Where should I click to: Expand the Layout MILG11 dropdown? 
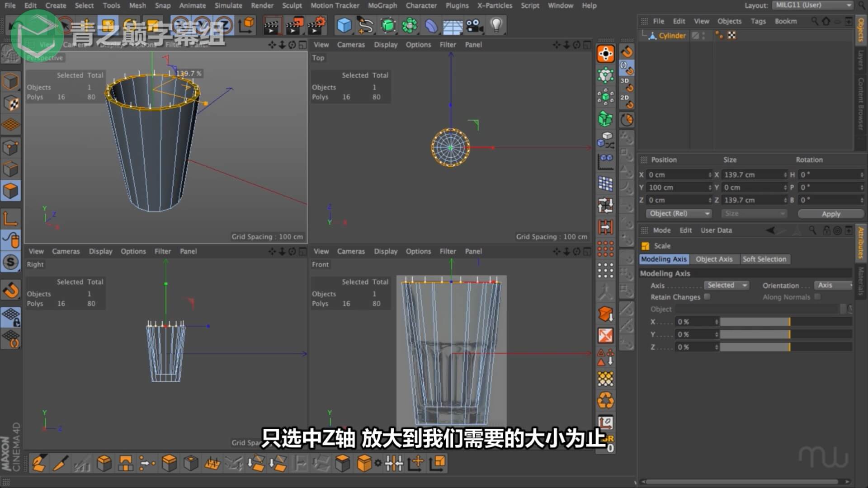pos(812,5)
